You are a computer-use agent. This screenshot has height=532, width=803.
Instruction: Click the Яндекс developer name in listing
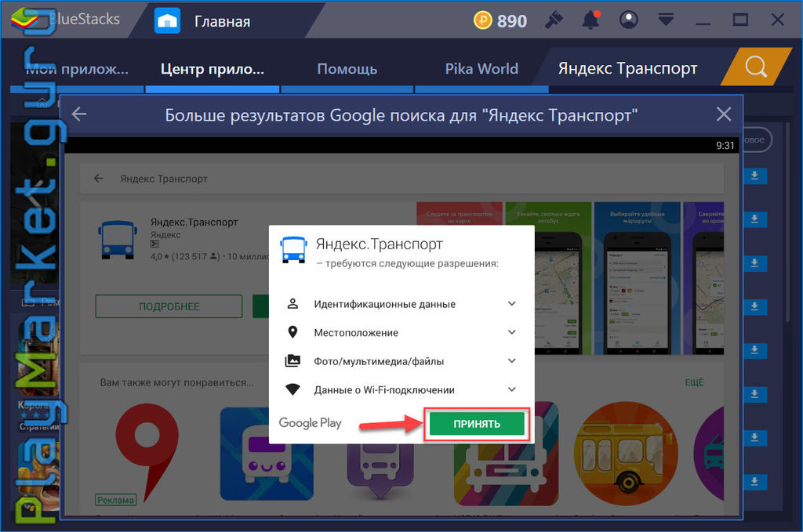tap(165, 235)
